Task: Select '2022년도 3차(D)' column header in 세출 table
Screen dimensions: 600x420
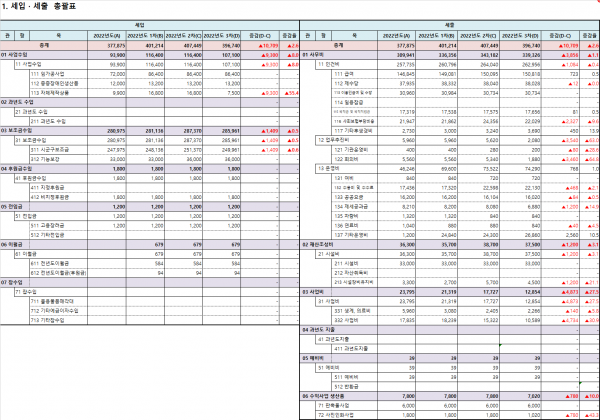Action: (520, 36)
